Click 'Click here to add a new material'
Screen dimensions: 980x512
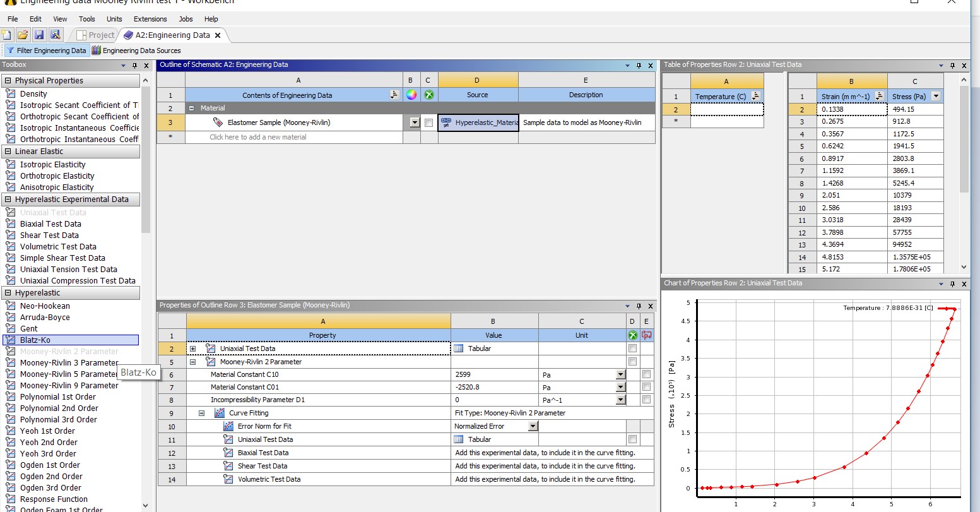pos(258,137)
